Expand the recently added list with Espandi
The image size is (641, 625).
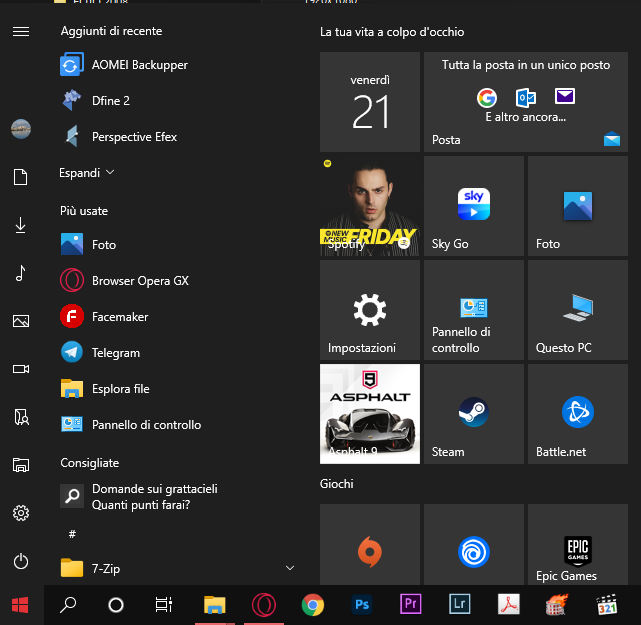(87, 172)
